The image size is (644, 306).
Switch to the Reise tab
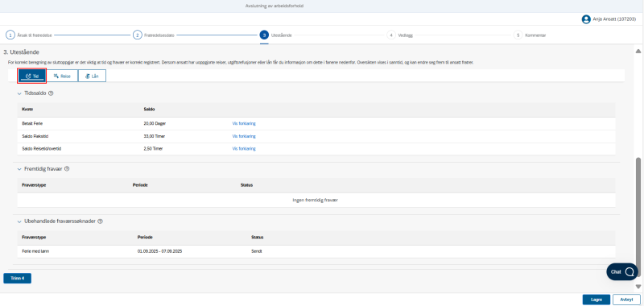[62, 76]
